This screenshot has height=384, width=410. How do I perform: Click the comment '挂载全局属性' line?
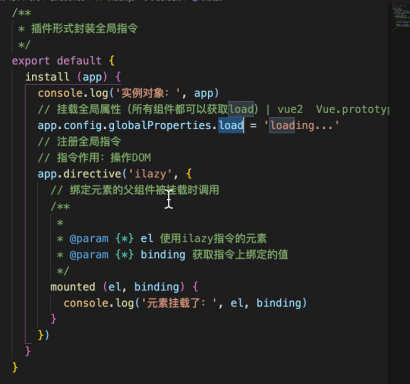pos(213,109)
